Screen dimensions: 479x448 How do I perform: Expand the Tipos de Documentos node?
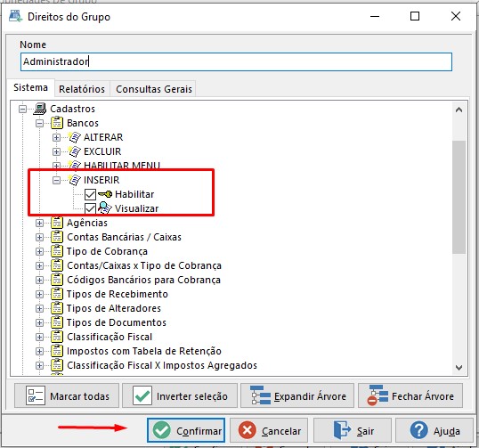pos(39,323)
